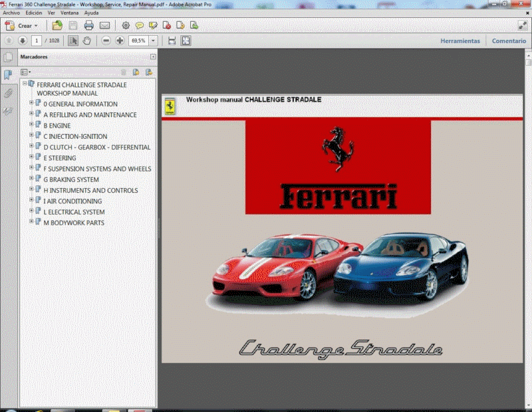Select M BODYWORK PARTS bookmark
This screenshot has height=412, width=532.
click(x=74, y=223)
